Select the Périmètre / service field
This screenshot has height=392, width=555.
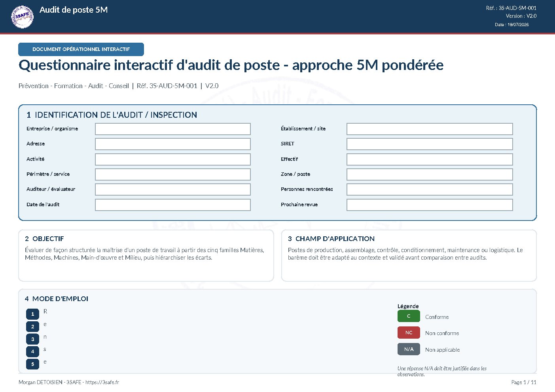pyautogui.click(x=173, y=174)
